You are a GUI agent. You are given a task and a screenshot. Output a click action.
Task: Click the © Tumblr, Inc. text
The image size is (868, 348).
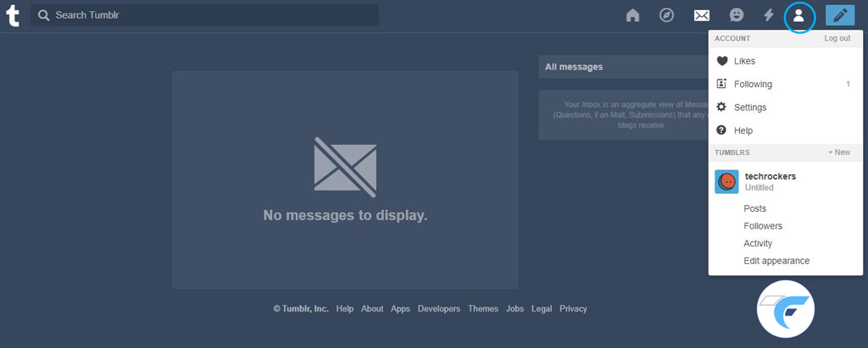[x=301, y=309]
